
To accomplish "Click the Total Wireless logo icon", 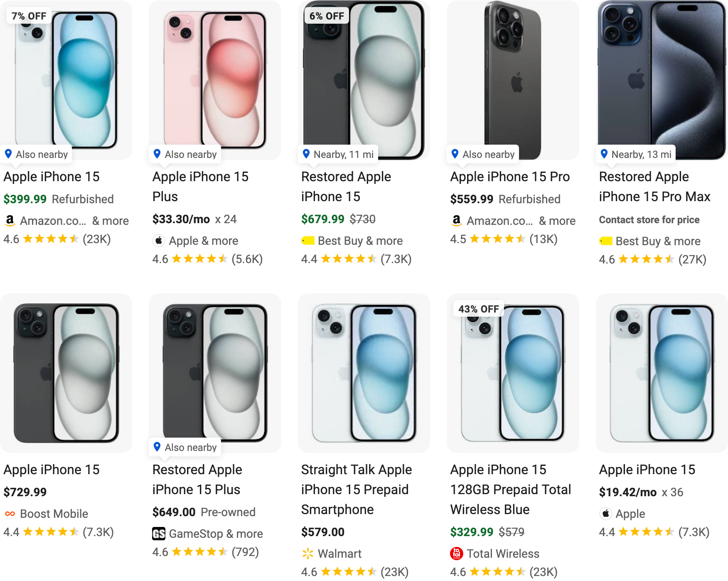I will [x=456, y=554].
